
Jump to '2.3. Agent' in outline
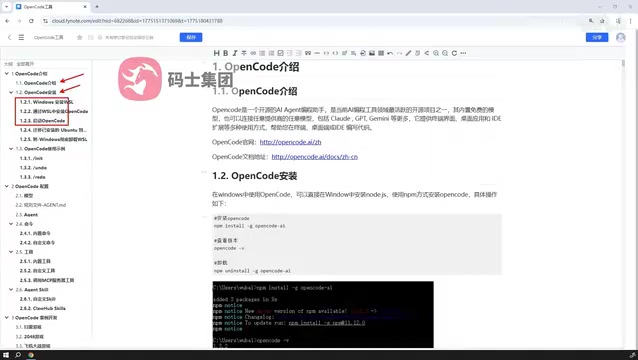(26, 214)
